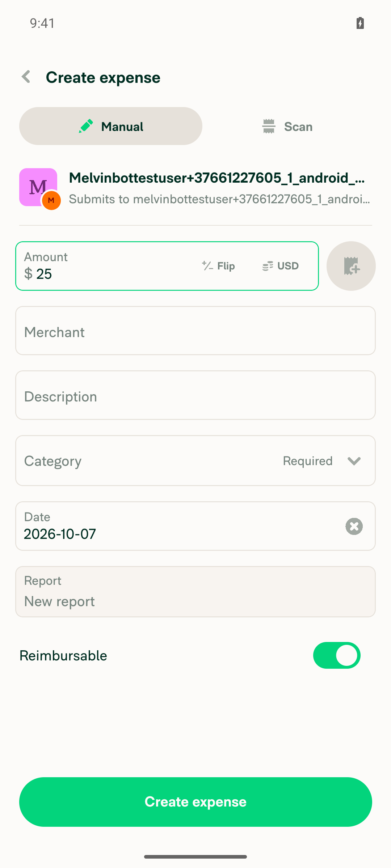Add a receipt with the round receipt icon

(351, 266)
